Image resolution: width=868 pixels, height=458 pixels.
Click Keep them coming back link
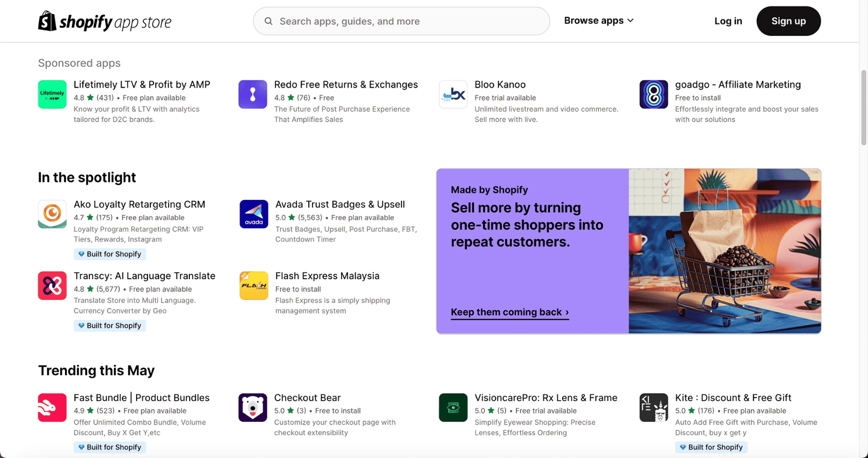(510, 312)
